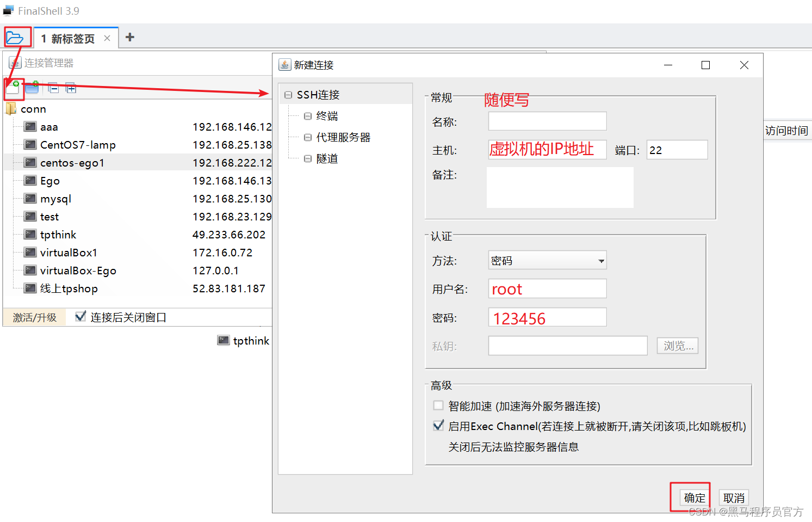Confirm with the 确定 button
The height and width of the screenshot is (522, 812).
[x=695, y=498]
